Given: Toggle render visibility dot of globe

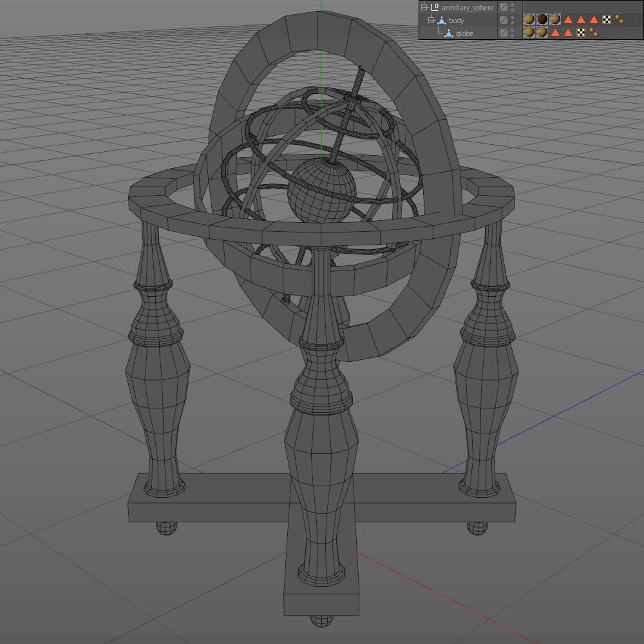Looking at the screenshot, I should point(512,35).
